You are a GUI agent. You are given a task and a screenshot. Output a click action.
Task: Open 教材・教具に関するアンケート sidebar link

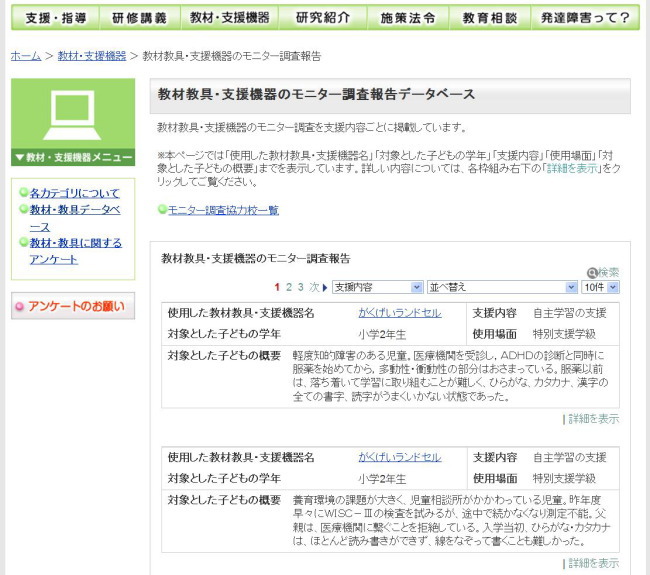(x=75, y=251)
